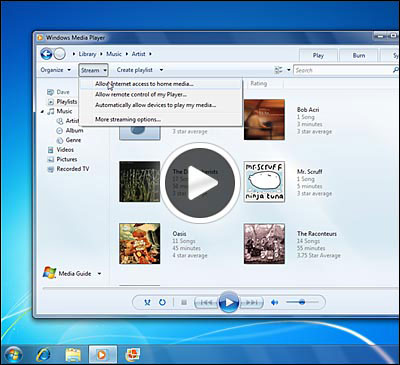Open Windows Explorer folder from taskbar
The height and width of the screenshot is (365, 400).
[73, 355]
